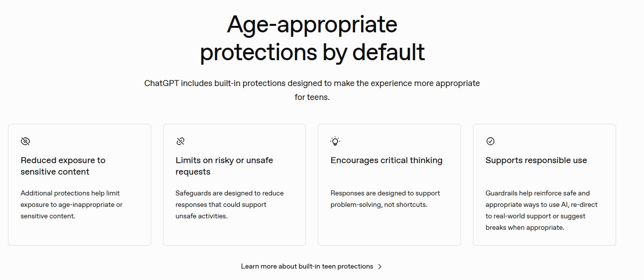Click the chevron after teen protections link

pyautogui.click(x=380, y=267)
